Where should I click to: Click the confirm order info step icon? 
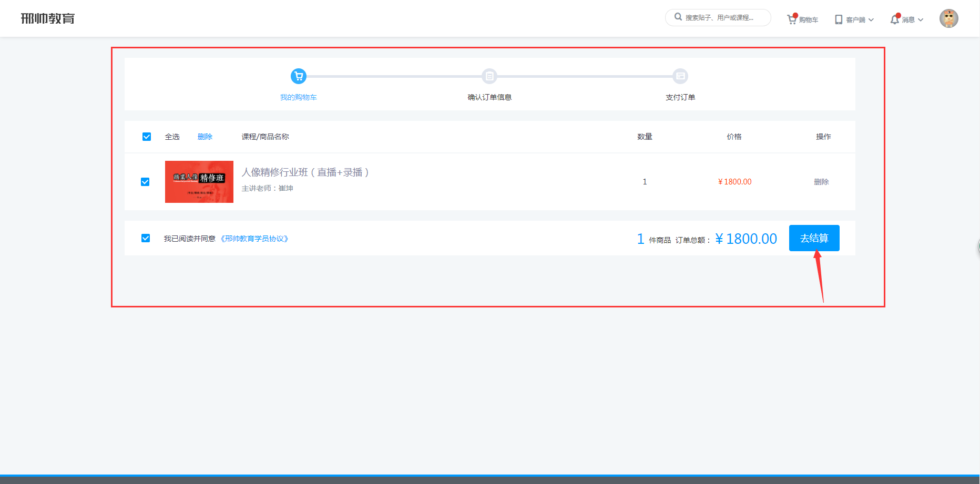489,76
